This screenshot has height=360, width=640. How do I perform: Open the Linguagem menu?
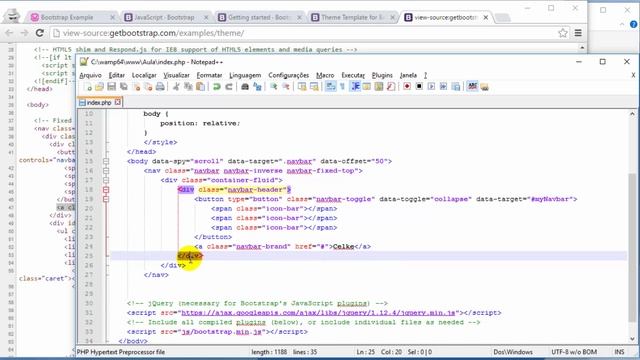pyautogui.click(x=245, y=76)
